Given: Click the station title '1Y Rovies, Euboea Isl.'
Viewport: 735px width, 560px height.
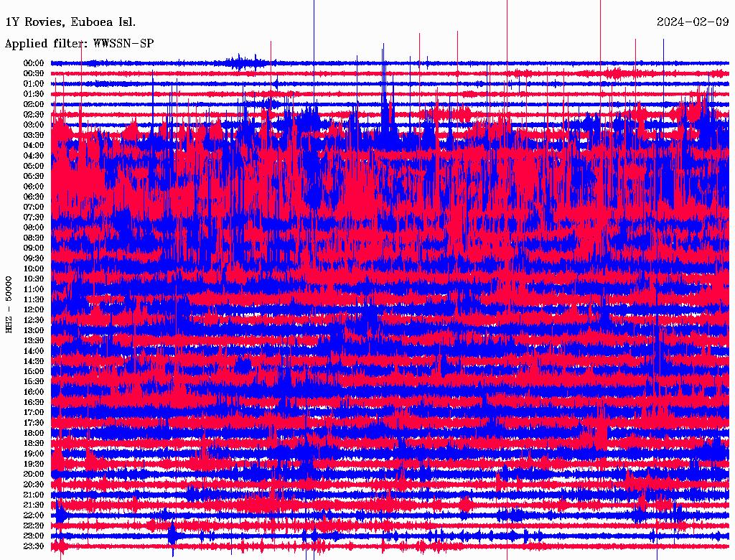Looking at the screenshot, I should pos(70,22).
